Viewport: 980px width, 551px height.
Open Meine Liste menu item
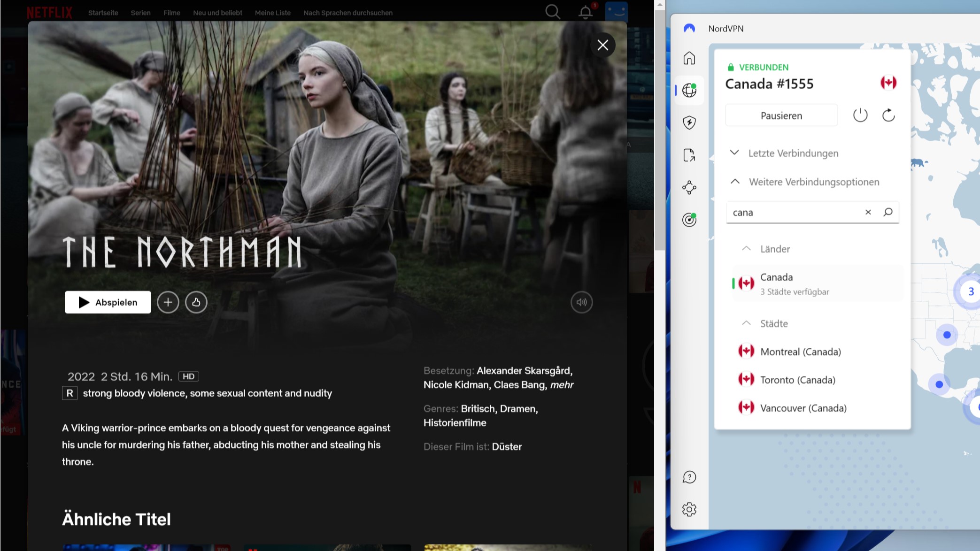pos(272,13)
